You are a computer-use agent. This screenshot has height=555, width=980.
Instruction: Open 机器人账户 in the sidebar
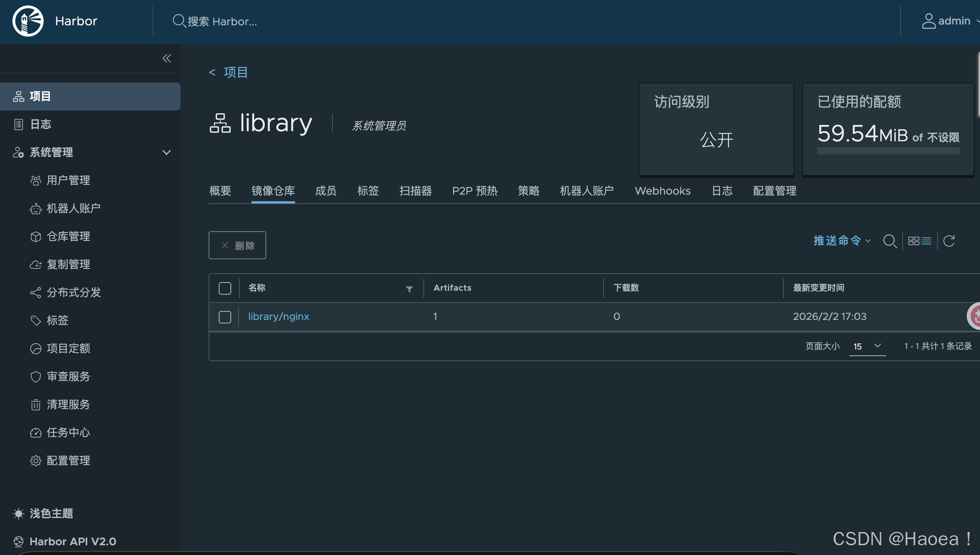click(x=73, y=209)
